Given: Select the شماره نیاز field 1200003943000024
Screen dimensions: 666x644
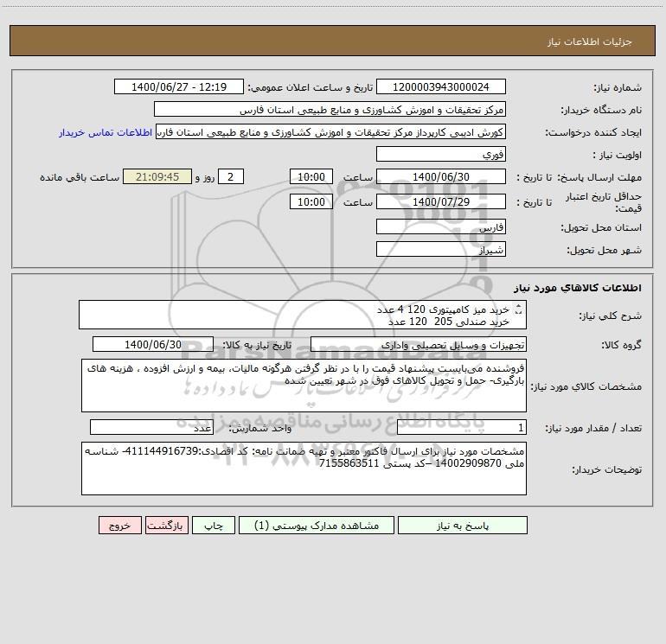Looking at the screenshot, I should tap(441, 86).
